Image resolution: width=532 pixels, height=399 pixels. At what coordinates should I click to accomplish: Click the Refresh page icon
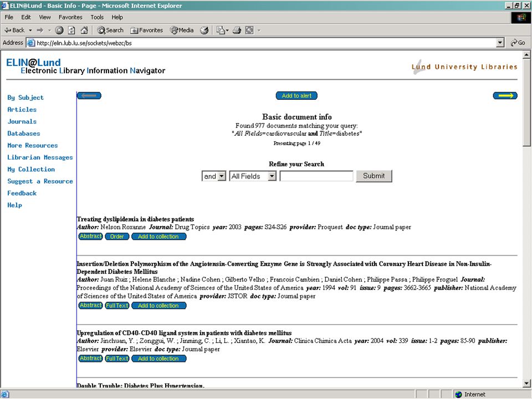[71, 30]
